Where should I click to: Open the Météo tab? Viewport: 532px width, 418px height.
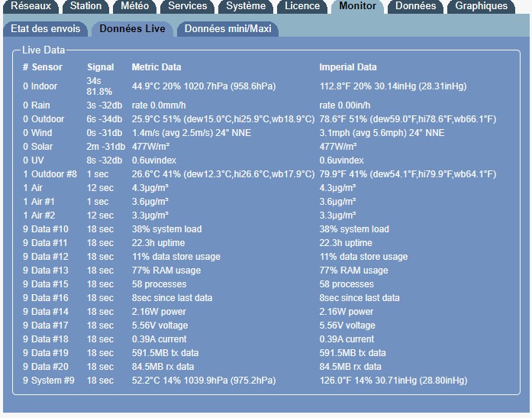[135, 6]
